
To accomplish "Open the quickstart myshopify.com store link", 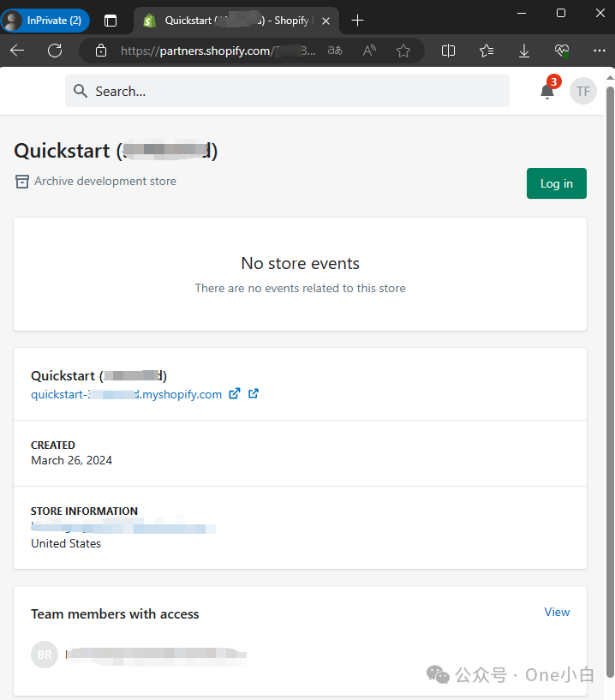I will point(126,395).
